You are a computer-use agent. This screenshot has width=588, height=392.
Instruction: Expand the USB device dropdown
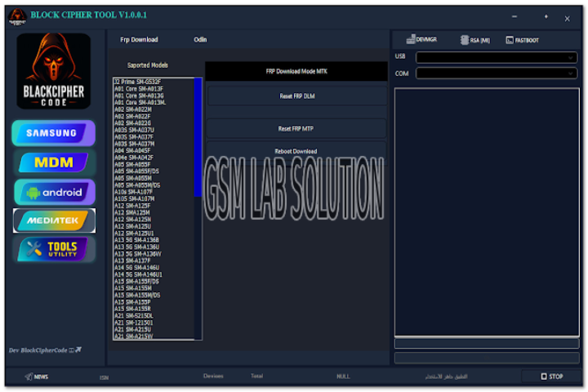[496, 57]
